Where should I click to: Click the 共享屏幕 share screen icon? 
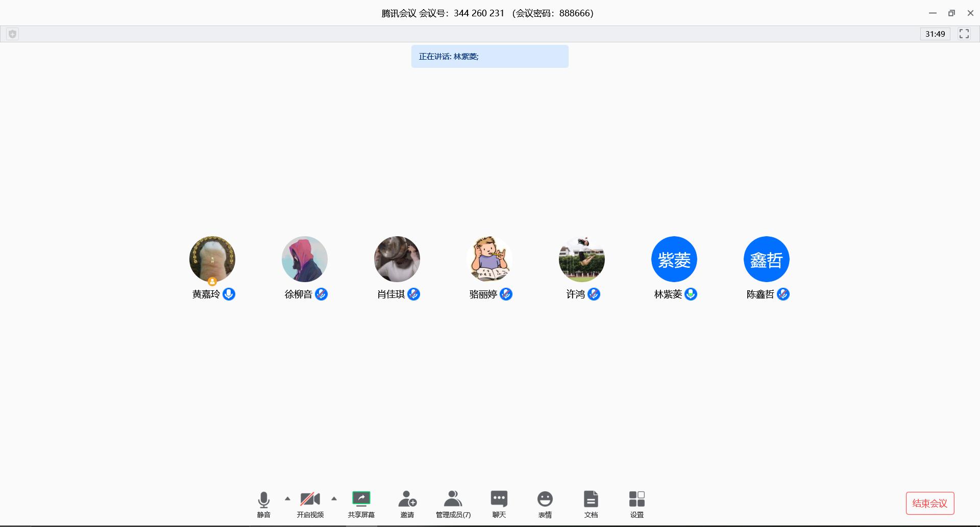pyautogui.click(x=361, y=499)
